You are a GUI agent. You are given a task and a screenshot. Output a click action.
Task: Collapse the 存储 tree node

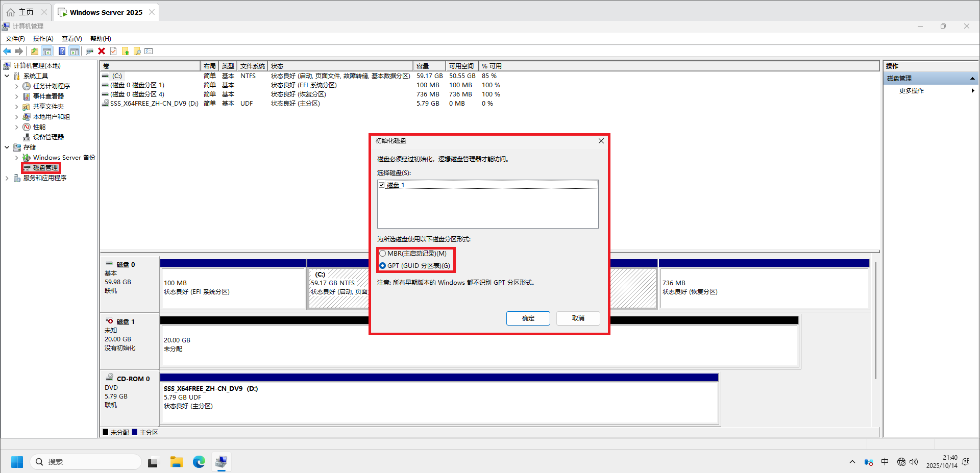point(7,147)
